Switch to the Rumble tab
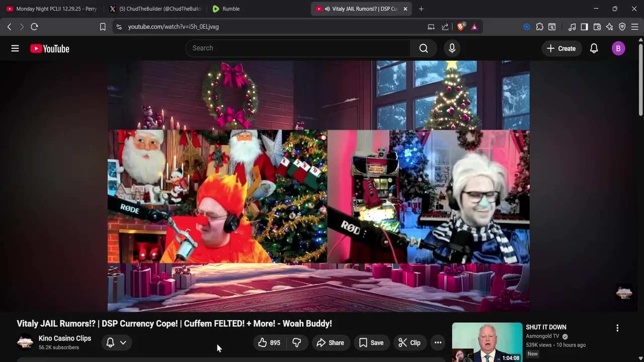Viewport: 644px width, 362px height. [x=258, y=9]
